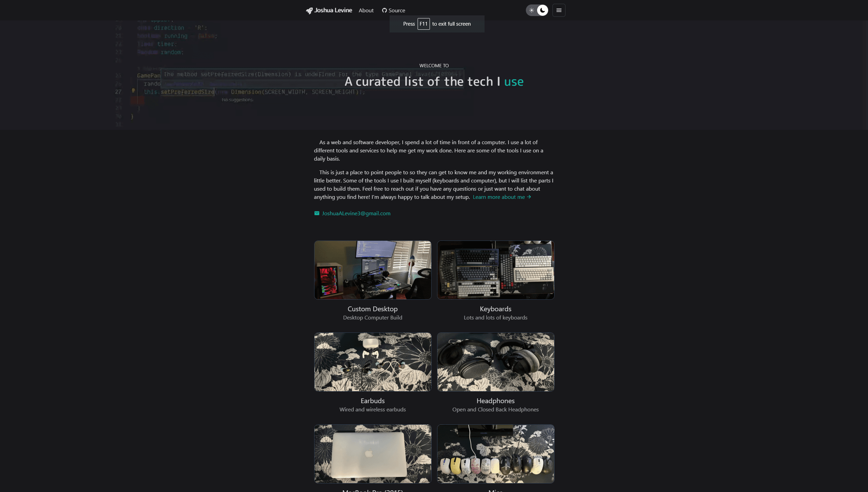Screen dimensions: 868x492
Task: Open the computer mice photo thumbnail
Action: [x=496, y=454]
